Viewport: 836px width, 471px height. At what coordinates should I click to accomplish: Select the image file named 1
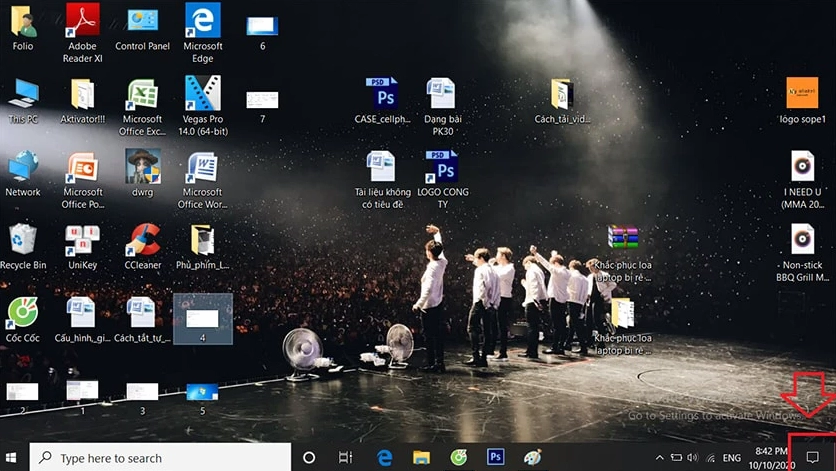click(82, 396)
